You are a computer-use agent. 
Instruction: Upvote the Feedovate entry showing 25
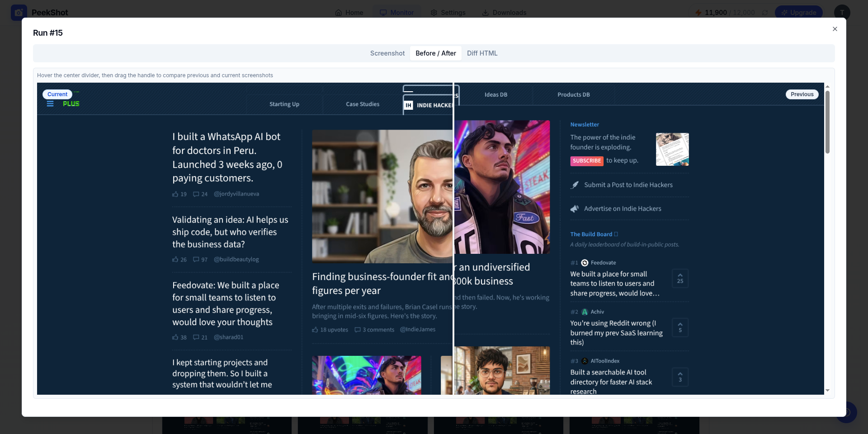pos(680,279)
